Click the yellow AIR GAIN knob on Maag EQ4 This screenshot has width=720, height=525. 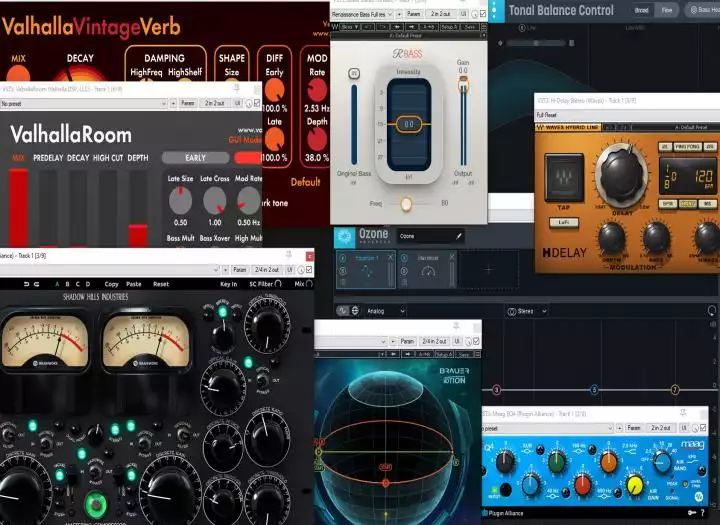635,485
